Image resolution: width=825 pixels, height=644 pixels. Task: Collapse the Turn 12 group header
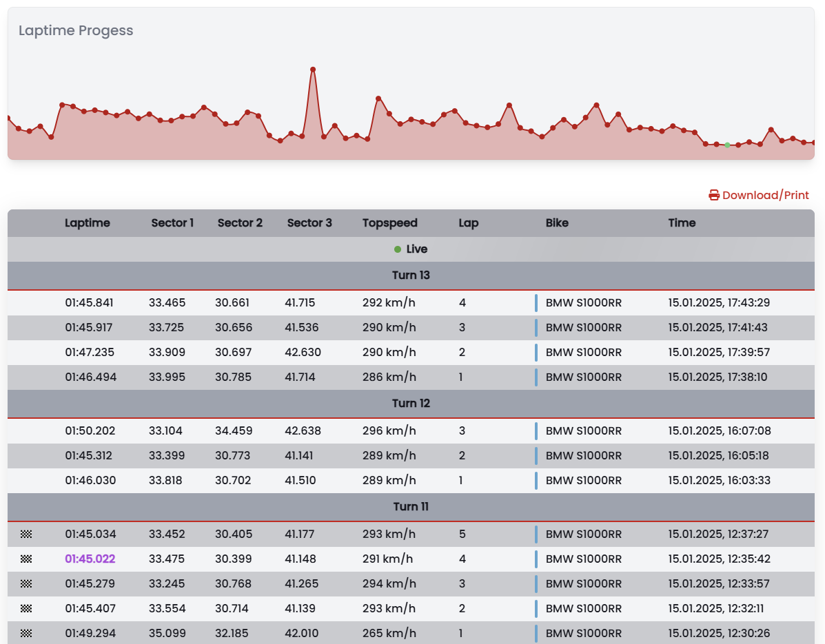(x=411, y=404)
